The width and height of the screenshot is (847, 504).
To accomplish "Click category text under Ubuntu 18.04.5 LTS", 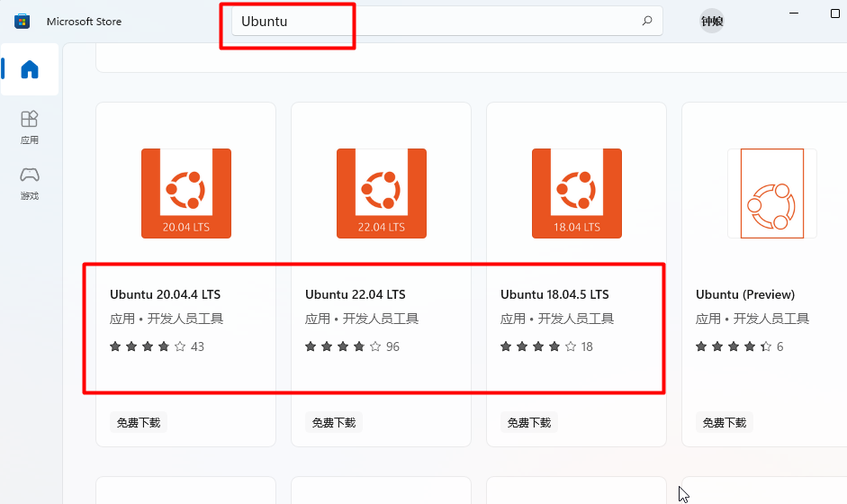I will [557, 319].
